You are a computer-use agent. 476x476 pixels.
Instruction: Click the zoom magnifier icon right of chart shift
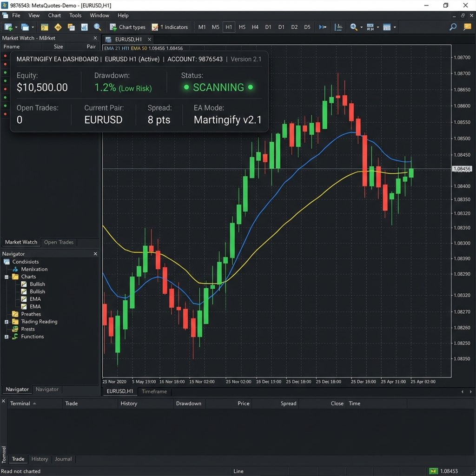[354, 27]
